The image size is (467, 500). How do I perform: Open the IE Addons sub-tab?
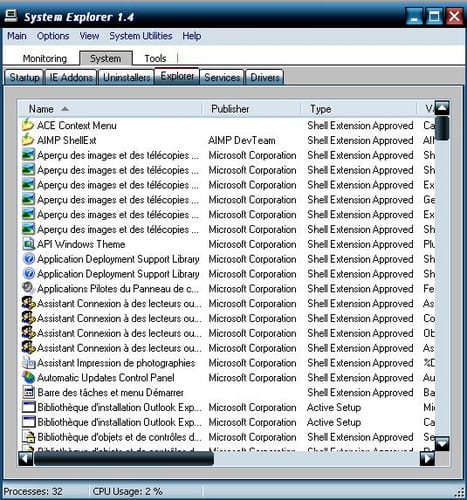tap(71, 77)
